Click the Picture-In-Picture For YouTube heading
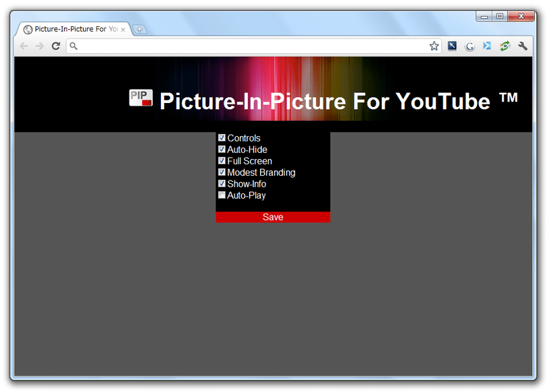549x392 pixels. click(339, 101)
